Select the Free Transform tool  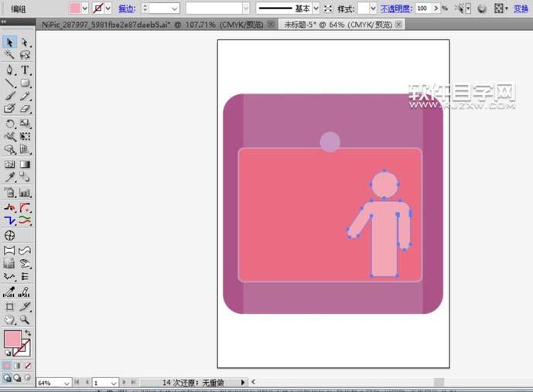[x=25, y=137]
